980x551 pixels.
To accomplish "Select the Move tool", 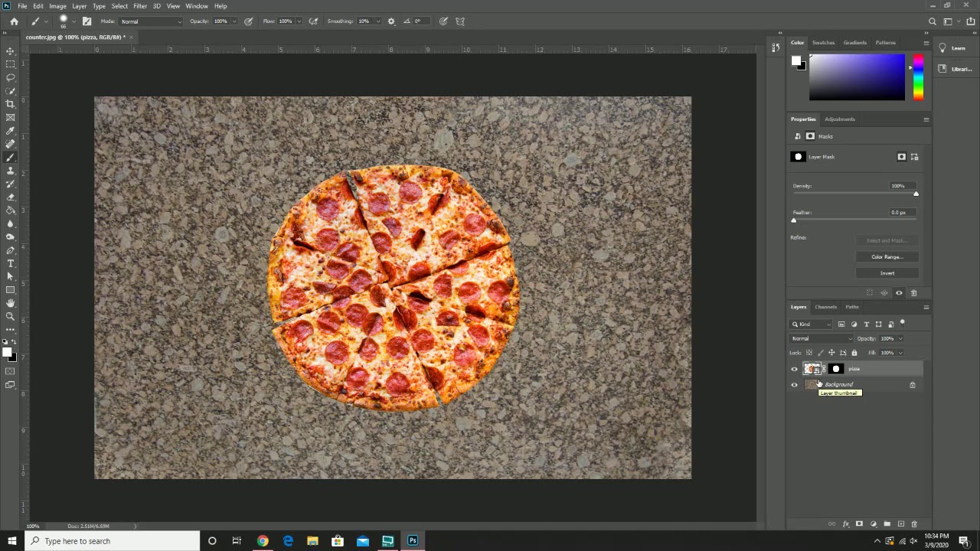I will [10, 51].
